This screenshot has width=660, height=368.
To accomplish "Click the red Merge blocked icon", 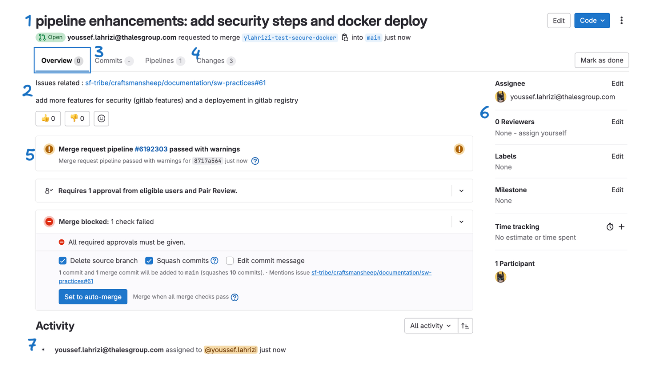I will 49,221.
